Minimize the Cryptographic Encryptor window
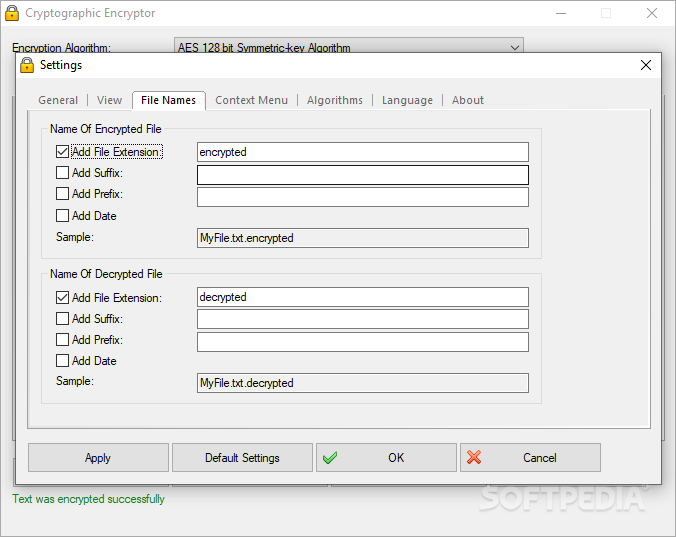The width and height of the screenshot is (676, 537). click(561, 13)
